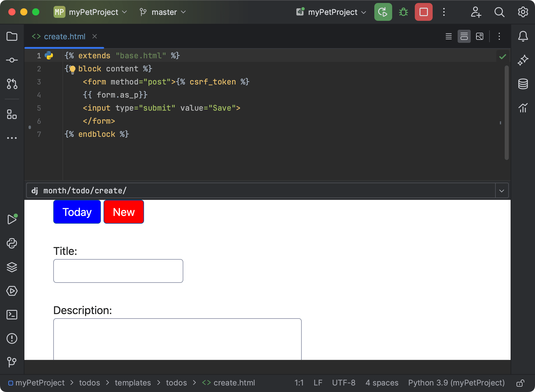535x392 pixels.
Task: Expand the URL address bar chevron
Action: 501,190
